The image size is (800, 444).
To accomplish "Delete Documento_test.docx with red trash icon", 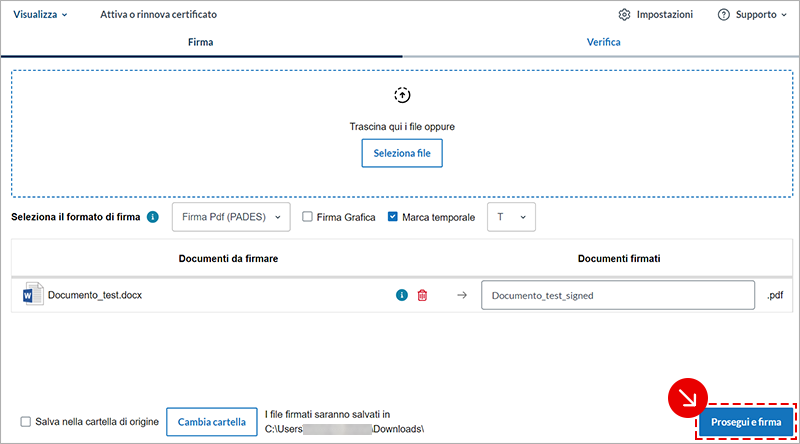I will [422, 296].
